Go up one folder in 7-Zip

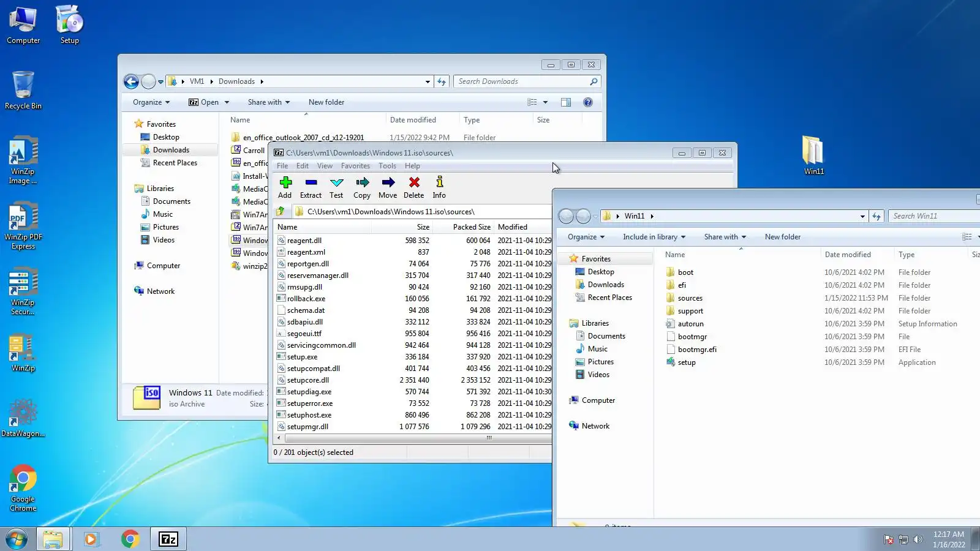coord(281,212)
